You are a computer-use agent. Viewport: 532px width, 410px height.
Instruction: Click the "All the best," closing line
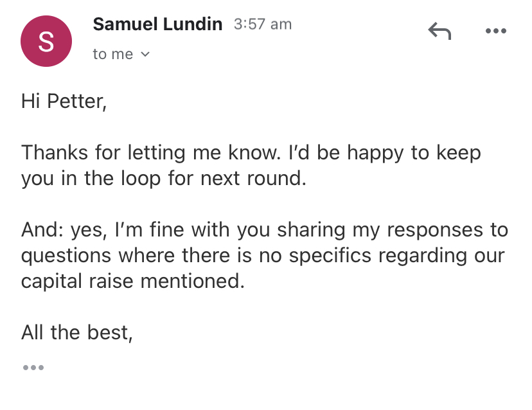click(76, 332)
